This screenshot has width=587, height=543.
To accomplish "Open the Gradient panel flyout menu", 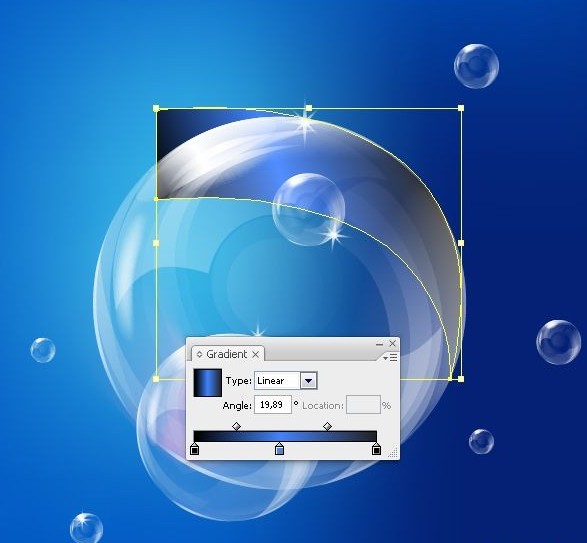I will [390, 358].
